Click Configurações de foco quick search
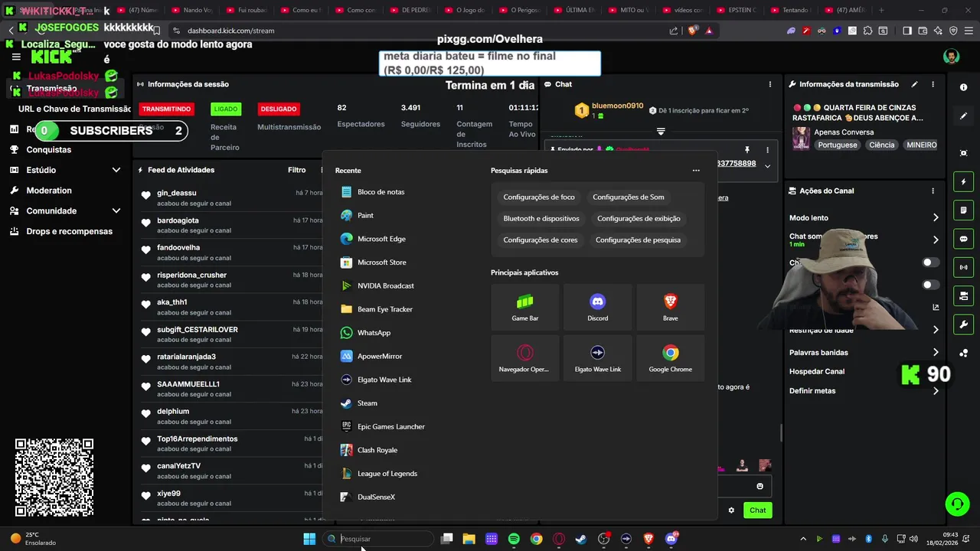This screenshot has width=980, height=551. 539,197
